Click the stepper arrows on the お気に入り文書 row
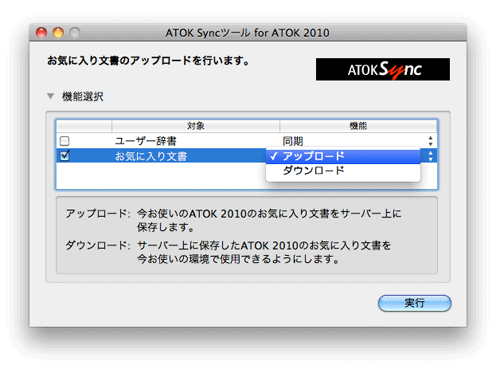 point(430,156)
